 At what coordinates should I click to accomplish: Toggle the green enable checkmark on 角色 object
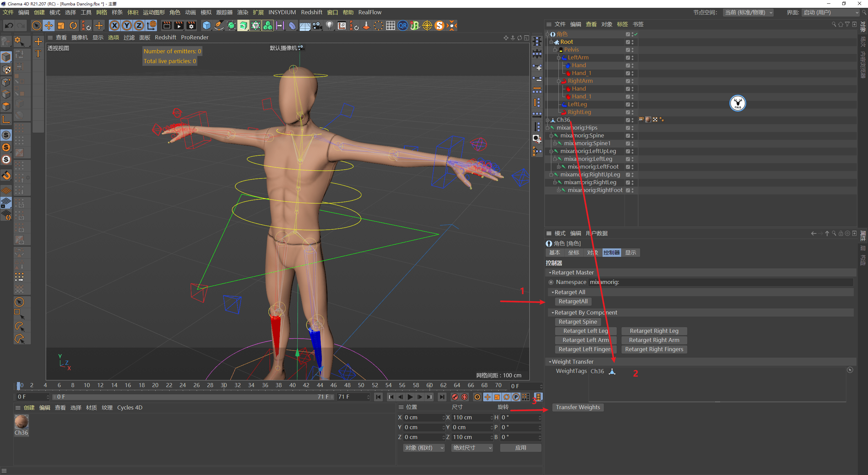pos(636,34)
